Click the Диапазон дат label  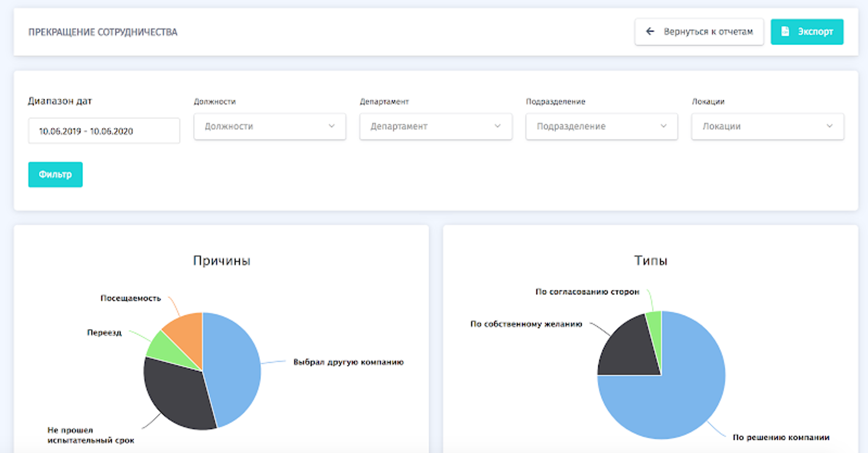[60, 101]
